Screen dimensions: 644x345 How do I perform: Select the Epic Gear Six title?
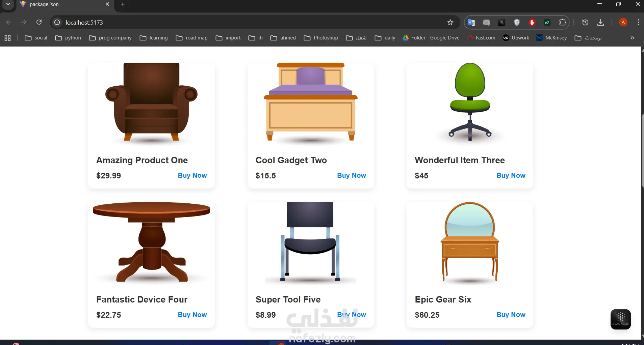click(443, 299)
